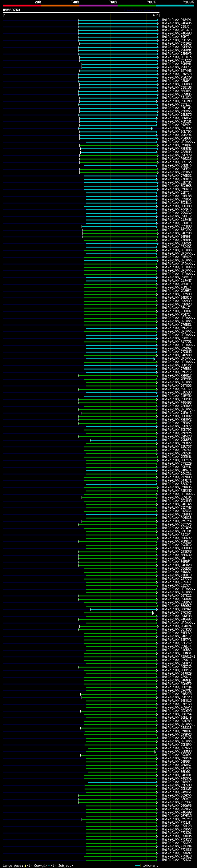Select hit label UniRef100_C5XQ07
This screenshot has height=868, width=197.
coord(176,145)
